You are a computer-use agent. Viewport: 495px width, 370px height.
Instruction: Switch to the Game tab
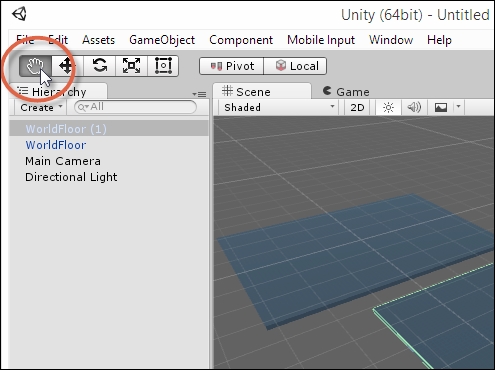click(x=346, y=92)
